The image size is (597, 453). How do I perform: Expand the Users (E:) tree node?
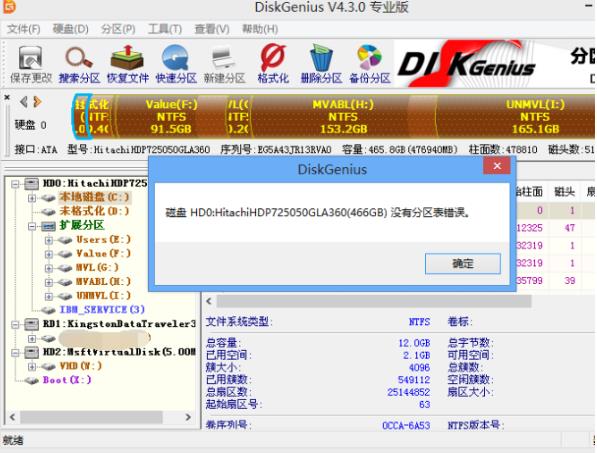tap(49, 240)
